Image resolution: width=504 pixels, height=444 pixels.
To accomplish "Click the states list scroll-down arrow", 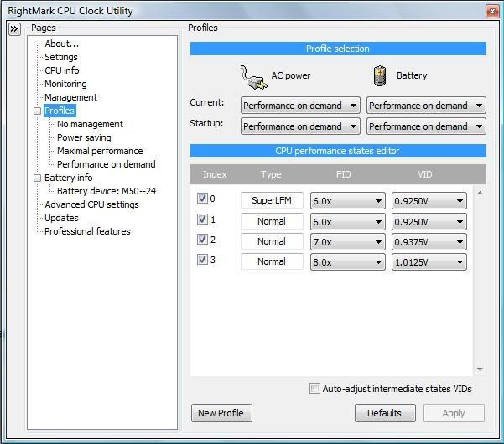I will [x=480, y=369].
